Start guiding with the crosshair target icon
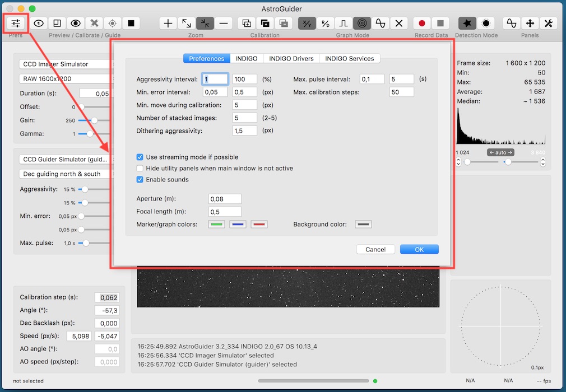 coord(113,24)
